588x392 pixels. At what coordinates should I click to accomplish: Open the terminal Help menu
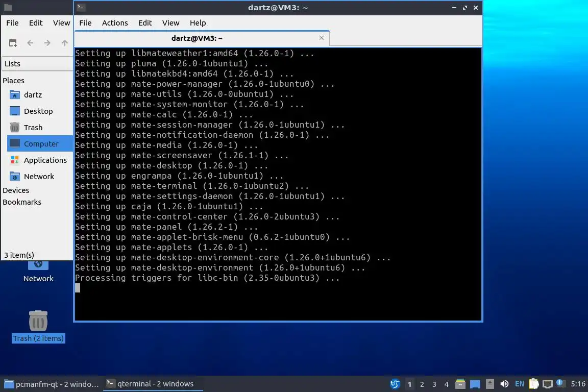pos(198,23)
